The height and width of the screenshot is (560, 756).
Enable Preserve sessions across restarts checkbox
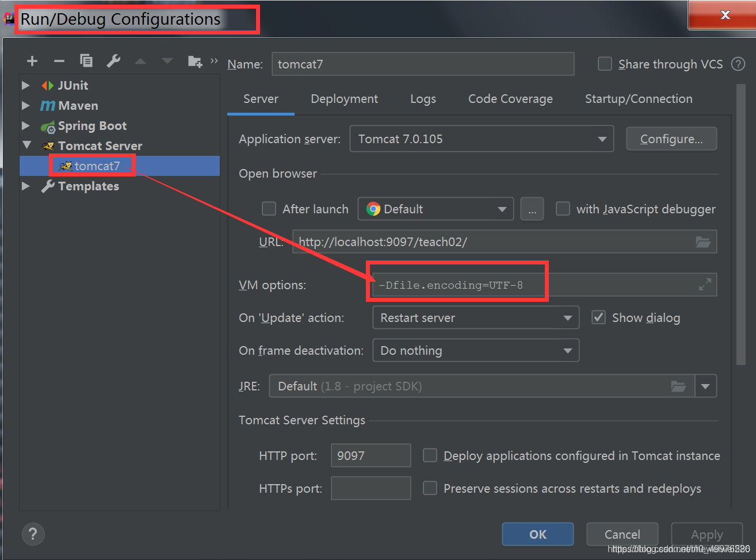tap(430, 488)
